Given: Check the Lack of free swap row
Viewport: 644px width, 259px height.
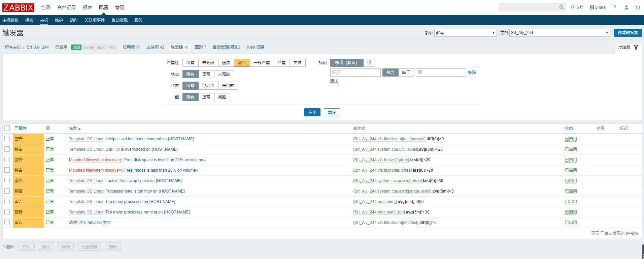Looking at the screenshot, I should pos(7,180).
